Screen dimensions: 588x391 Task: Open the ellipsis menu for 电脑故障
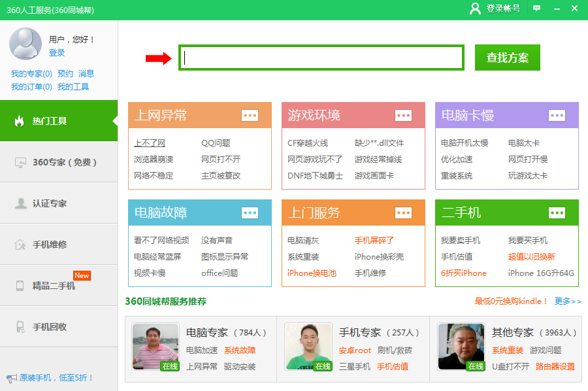coord(250,212)
